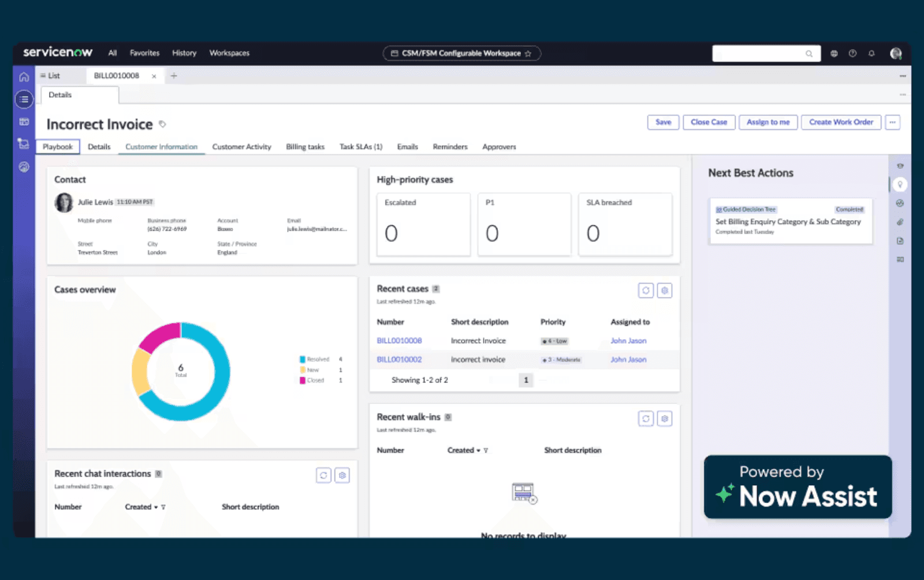
Task: Refresh the Recent chat interactions list
Action: (x=323, y=475)
